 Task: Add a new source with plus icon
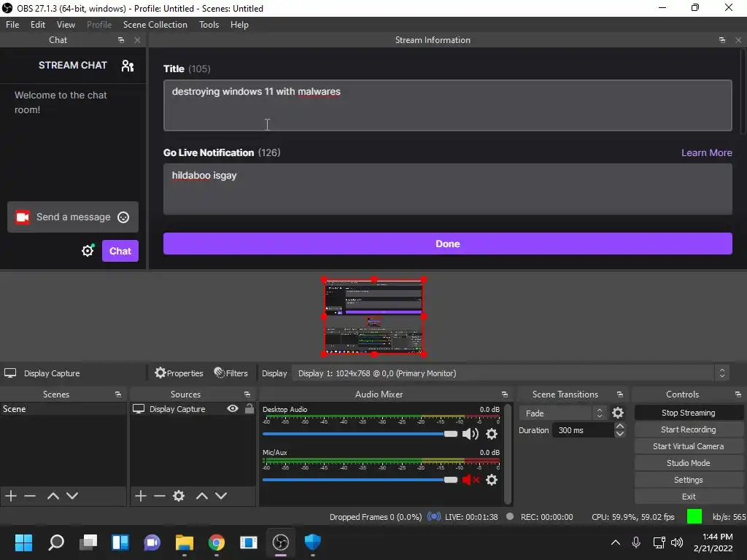[141, 496]
